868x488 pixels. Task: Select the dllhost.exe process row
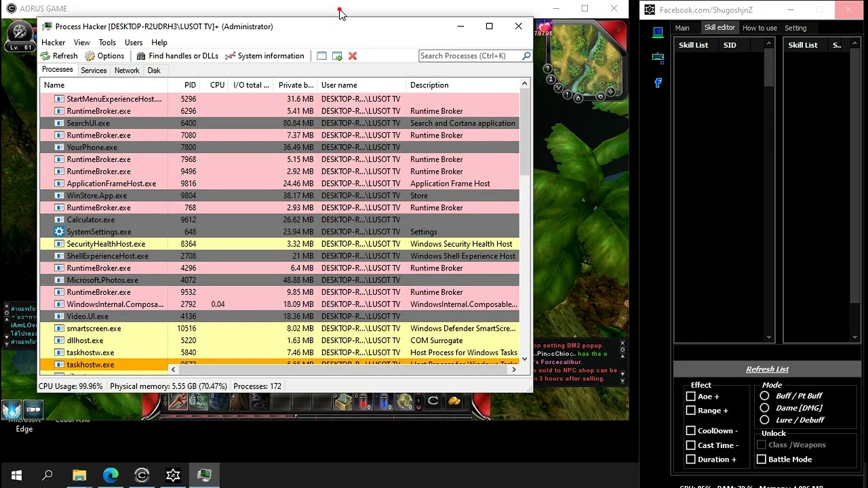coord(279,340)
